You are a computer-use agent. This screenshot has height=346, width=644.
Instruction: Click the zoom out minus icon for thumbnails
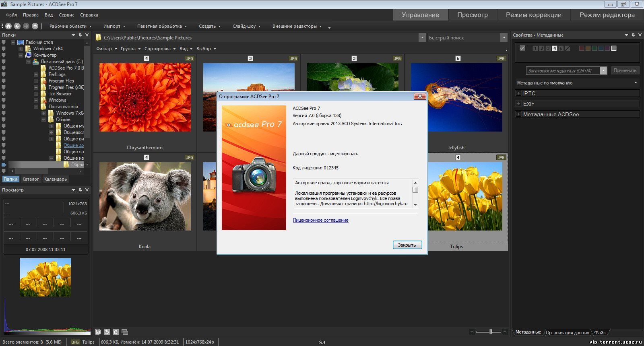tap(472, 332)
